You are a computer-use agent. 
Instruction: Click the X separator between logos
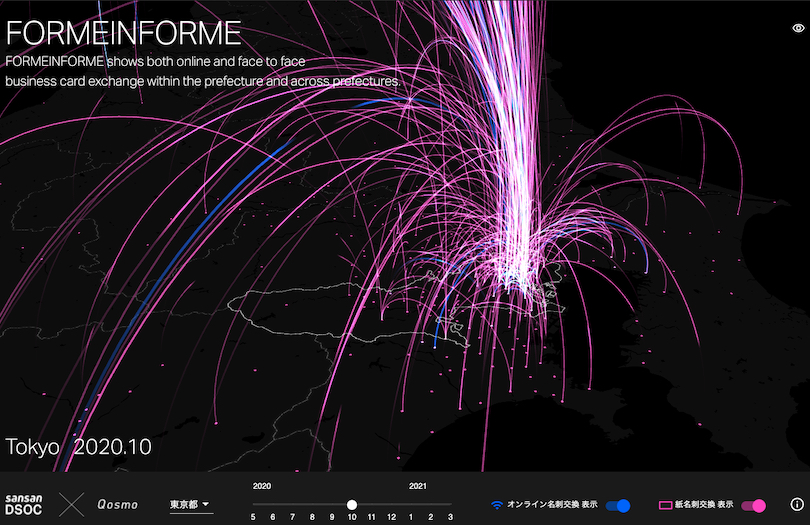pyautogui.click(x=71, y=505)
